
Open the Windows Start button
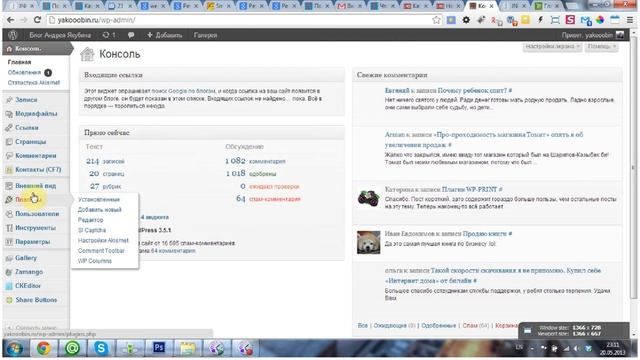tap(15, 348)
